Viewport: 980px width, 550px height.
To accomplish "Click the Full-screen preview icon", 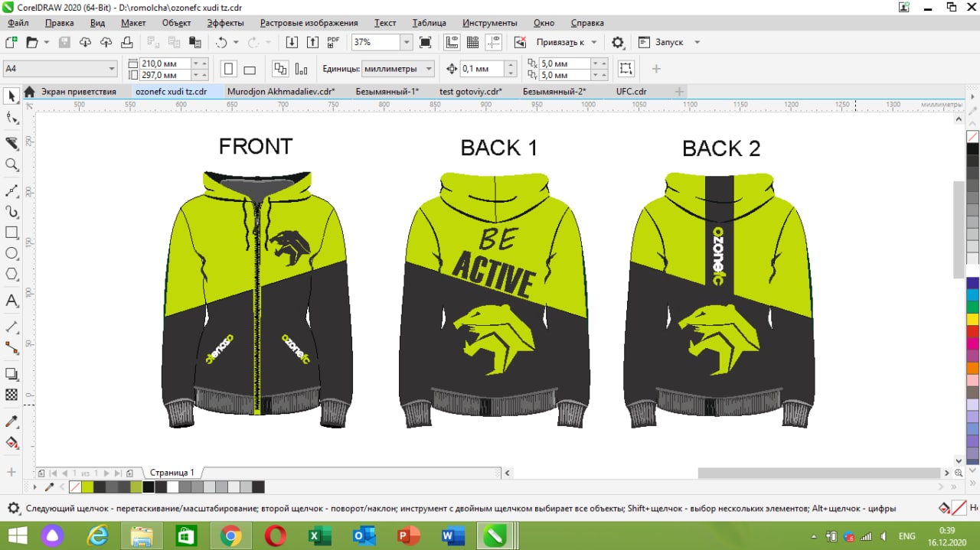I will click(x=426, y=42).
